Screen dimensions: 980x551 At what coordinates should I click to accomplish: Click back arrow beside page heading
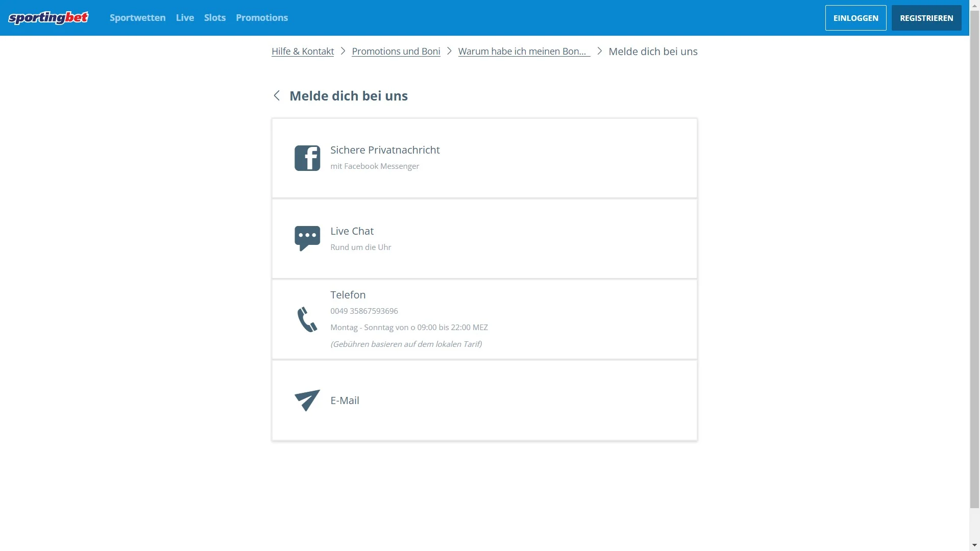click(x=277, y=96)
